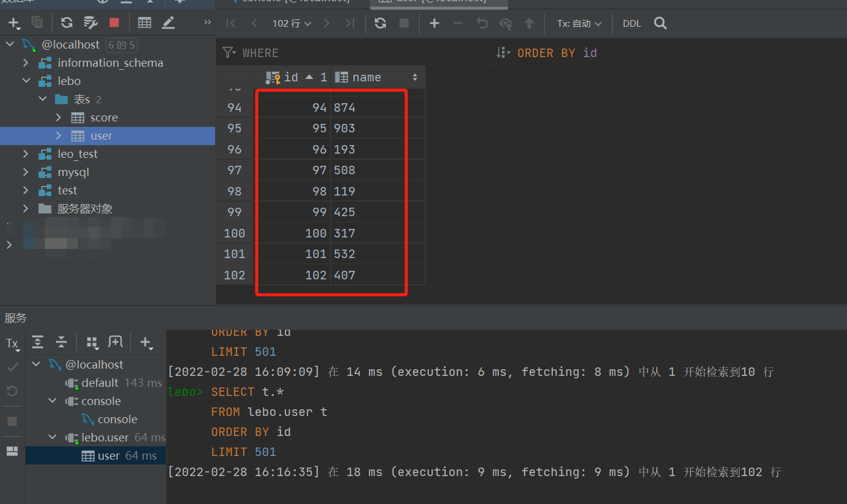Open the 102 行 page size dropdown
The image size is (847, 504).
292,24
